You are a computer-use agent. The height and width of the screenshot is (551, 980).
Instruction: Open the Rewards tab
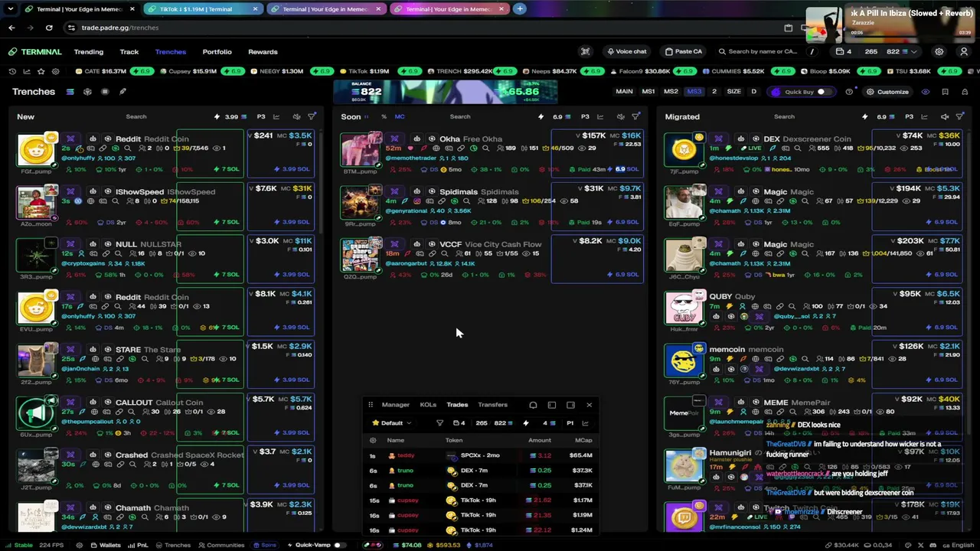pos(263,52)
